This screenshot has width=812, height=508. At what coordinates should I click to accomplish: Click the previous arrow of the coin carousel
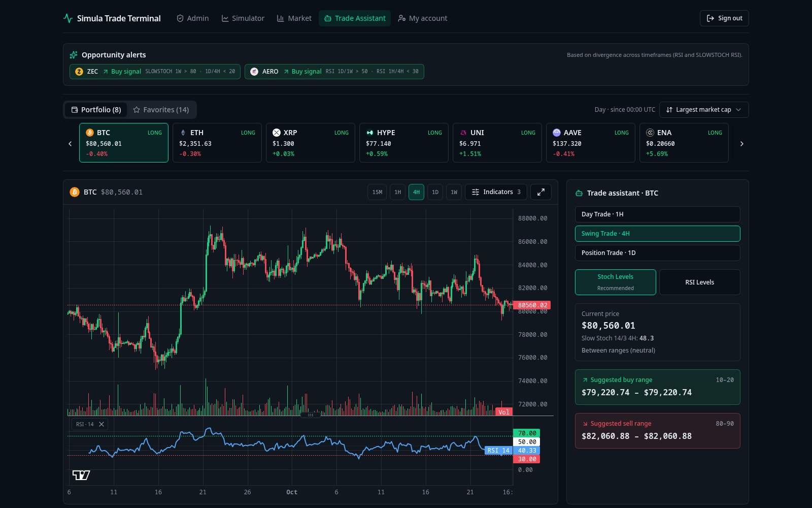(70, 144)
